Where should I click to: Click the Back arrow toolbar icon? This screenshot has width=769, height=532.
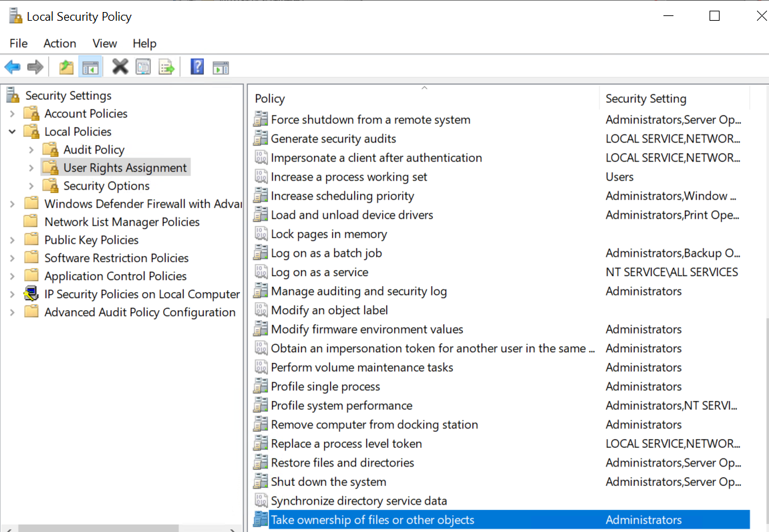tap(12, 67)
